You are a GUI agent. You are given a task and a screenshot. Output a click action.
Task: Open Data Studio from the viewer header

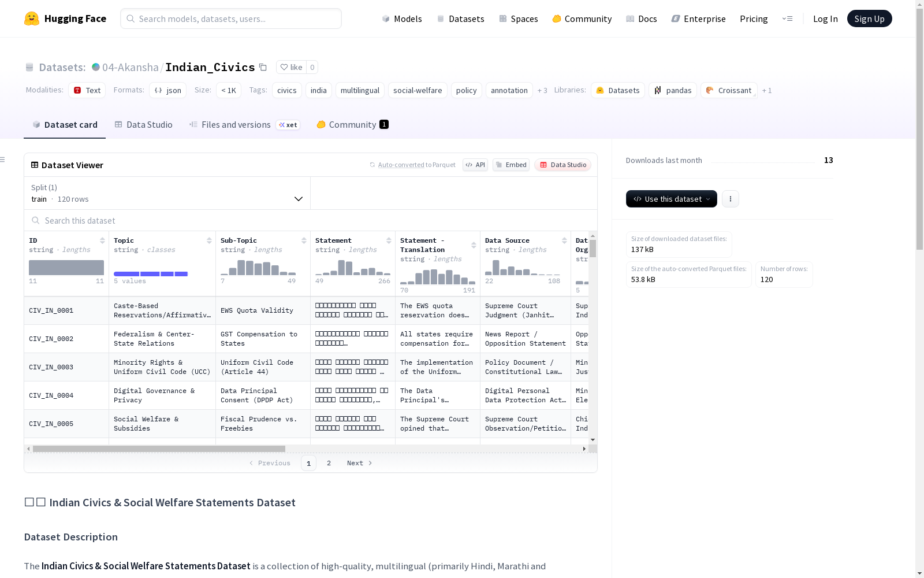(x=562, y=165)
